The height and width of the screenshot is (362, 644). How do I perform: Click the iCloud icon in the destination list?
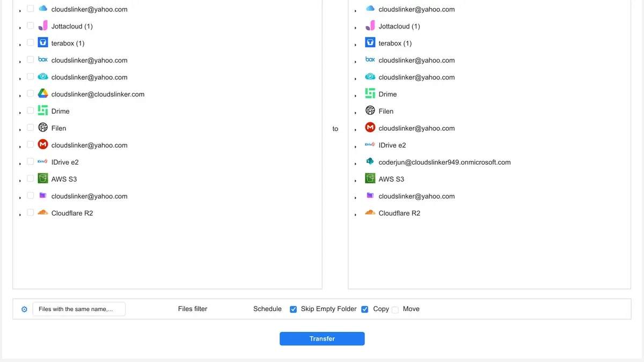370,9
